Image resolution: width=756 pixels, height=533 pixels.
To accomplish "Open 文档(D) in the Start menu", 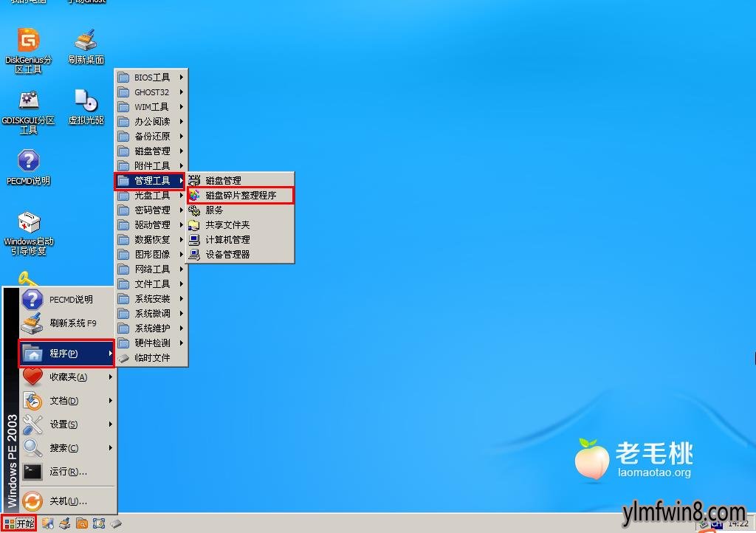I will 67,400.
